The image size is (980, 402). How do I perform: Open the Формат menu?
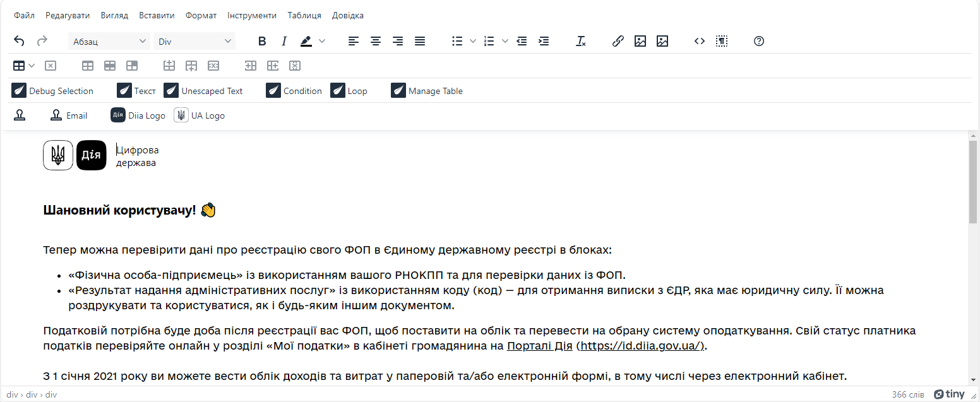coord(201,15)
